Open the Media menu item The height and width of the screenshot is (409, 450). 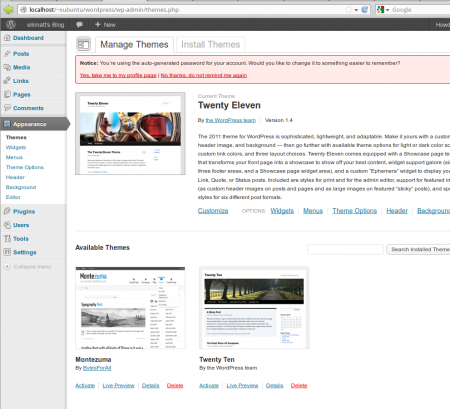pyautogui.click(x=22, y=67)
